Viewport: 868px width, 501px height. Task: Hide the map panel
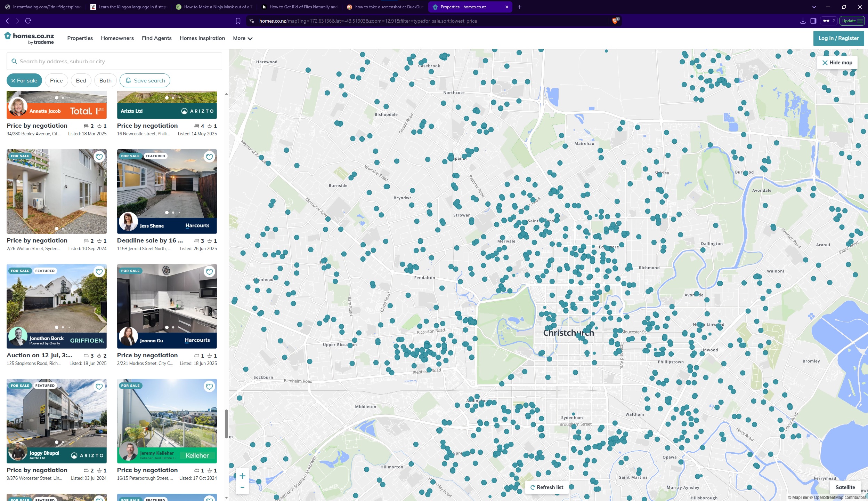click(x=837, y=63)
